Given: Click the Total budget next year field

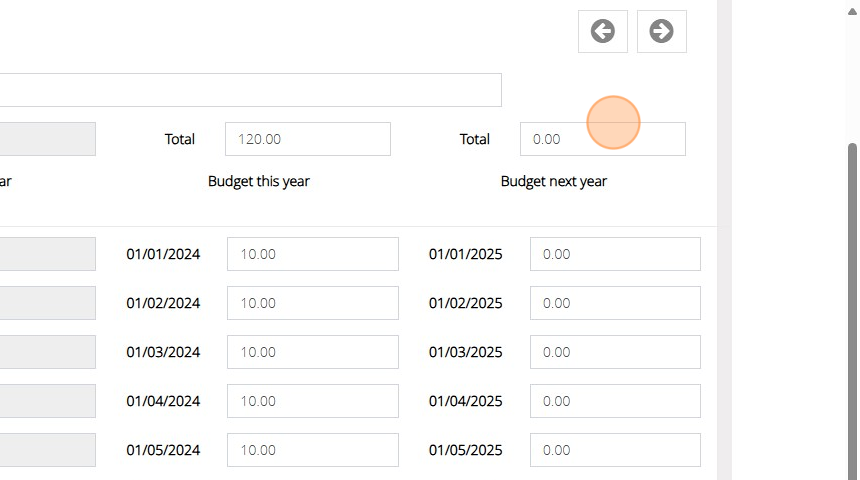Looking at the screenshot, I should coord(602,139).
